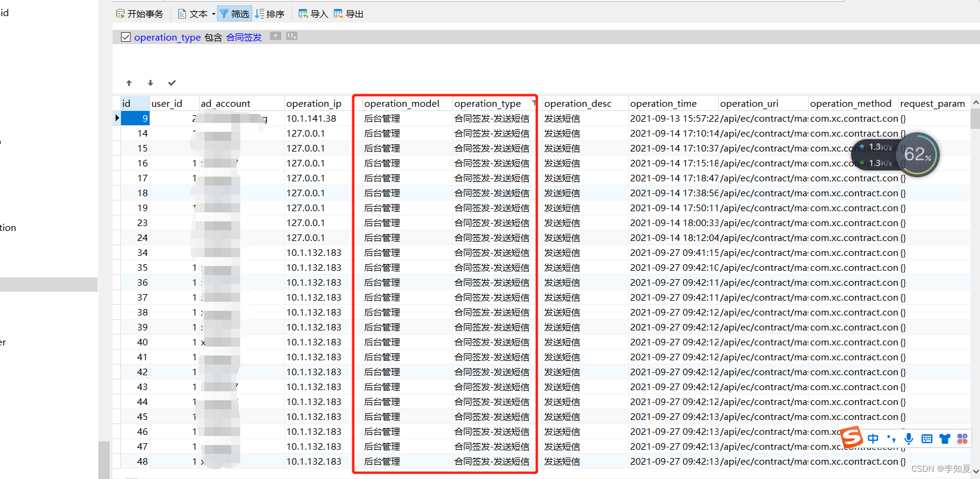Open the Sogou soft keyboard icon

[926, 438]
